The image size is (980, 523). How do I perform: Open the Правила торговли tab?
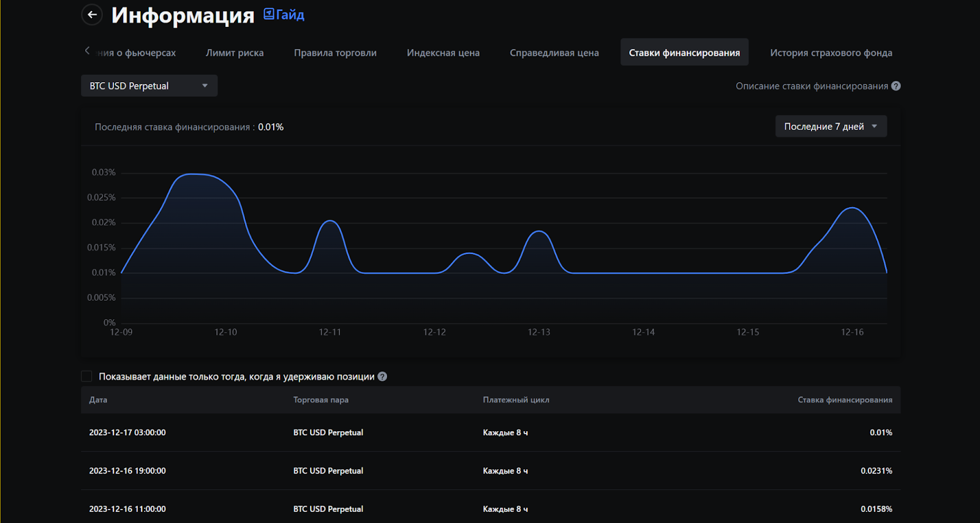pos(335,53)
